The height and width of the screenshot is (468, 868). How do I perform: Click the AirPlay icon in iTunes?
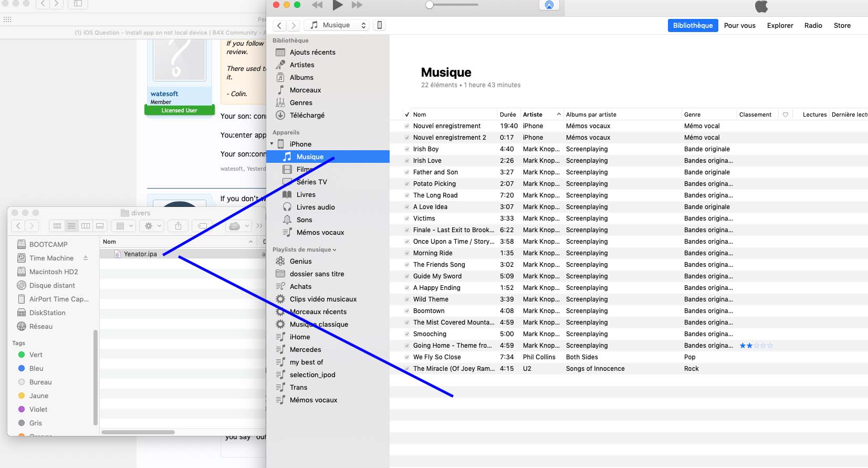pyautogui.click(x=549, y=5)
